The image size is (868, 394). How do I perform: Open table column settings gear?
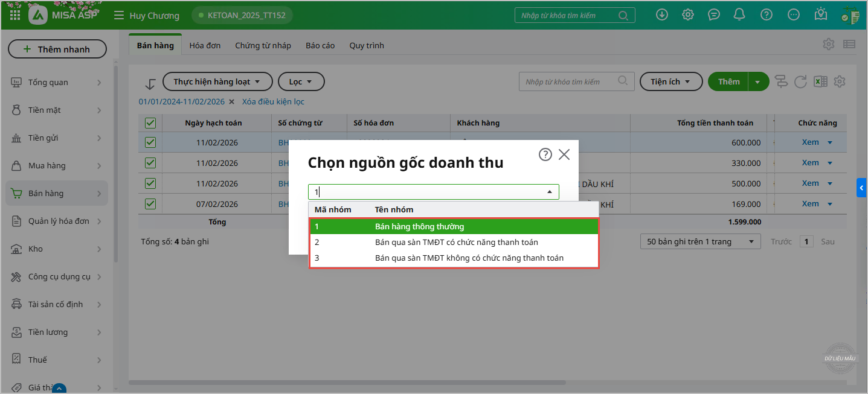tap(839, 81)
